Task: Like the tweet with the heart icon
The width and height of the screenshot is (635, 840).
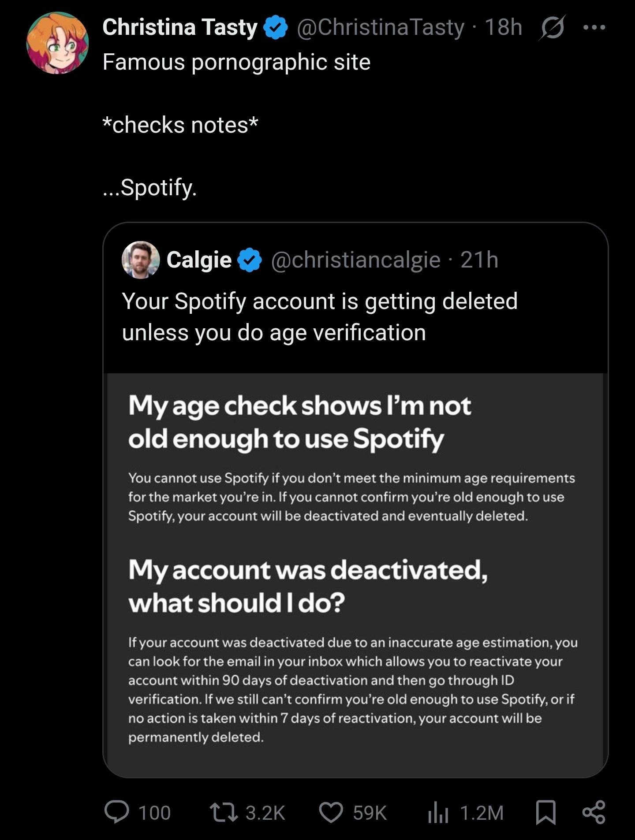Action: [x=331, y=813]
